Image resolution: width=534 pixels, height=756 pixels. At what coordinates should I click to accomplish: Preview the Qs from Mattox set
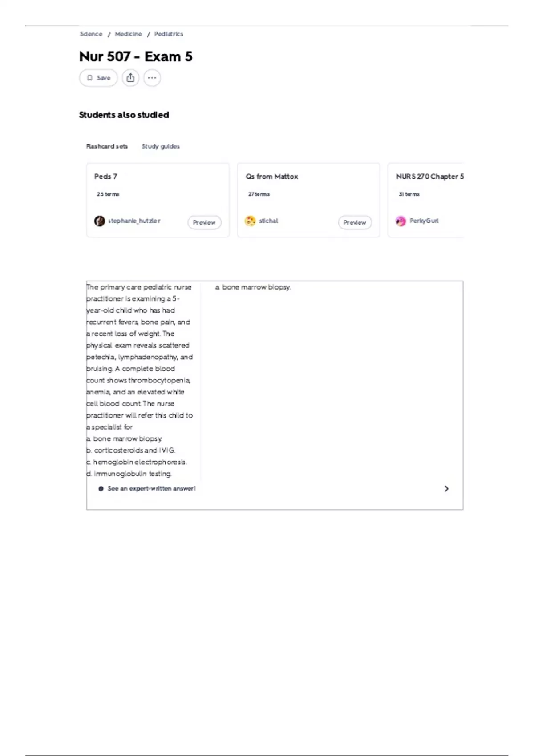(x=355, y=222)
